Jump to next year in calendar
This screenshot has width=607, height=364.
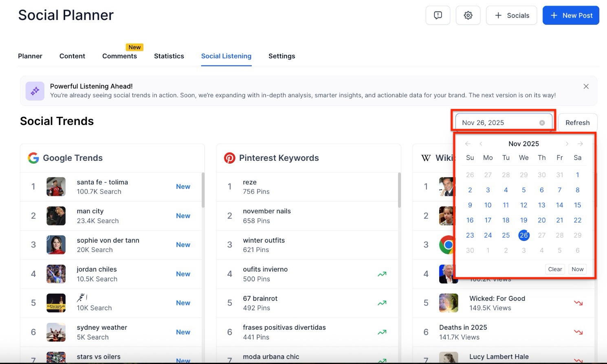click(x=580, y=144)
